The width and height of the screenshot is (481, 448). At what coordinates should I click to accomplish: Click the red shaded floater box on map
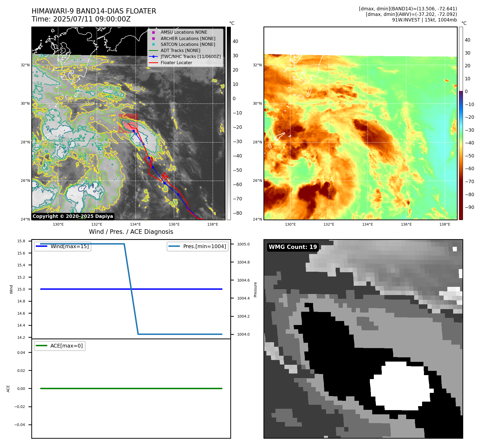click(x=128, y=123)
